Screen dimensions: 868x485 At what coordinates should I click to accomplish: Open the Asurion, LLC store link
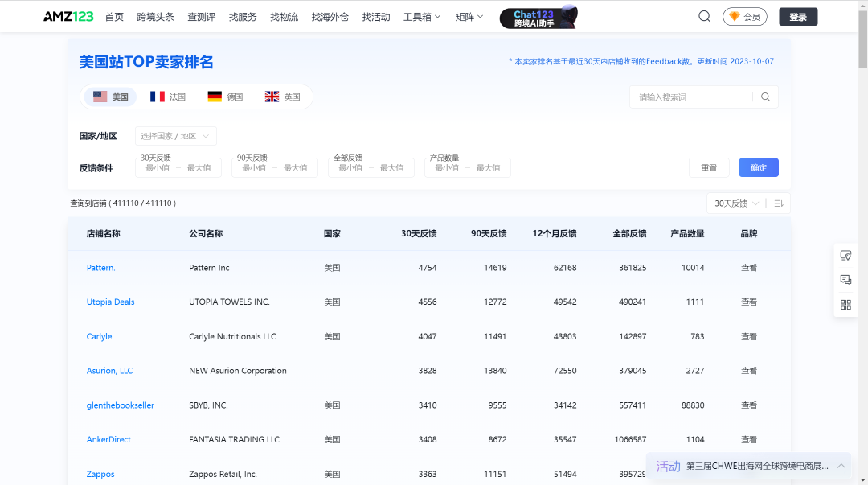pyautogui.click(x=109, y=371)
